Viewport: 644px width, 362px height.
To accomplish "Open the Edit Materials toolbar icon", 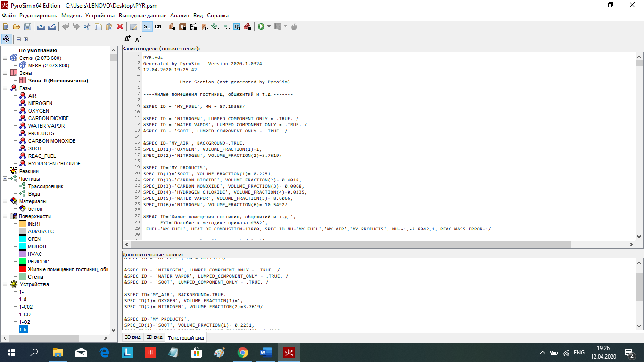I will [x=172, y=26].
